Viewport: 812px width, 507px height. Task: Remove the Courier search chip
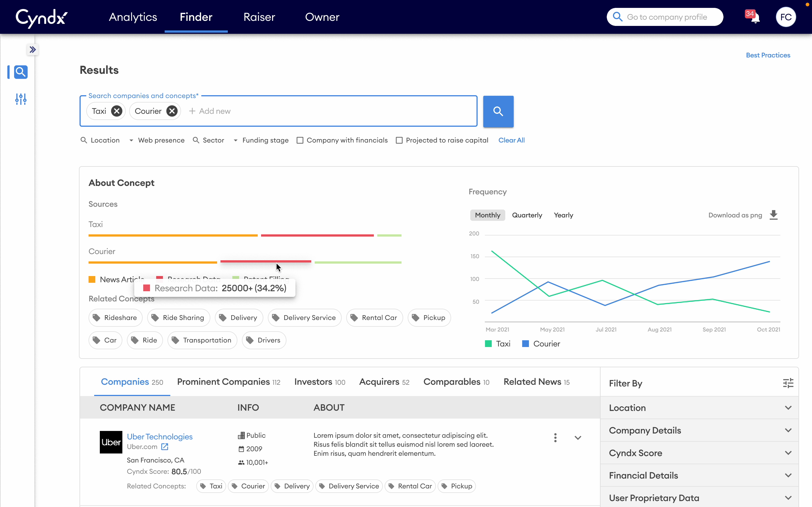172,111
